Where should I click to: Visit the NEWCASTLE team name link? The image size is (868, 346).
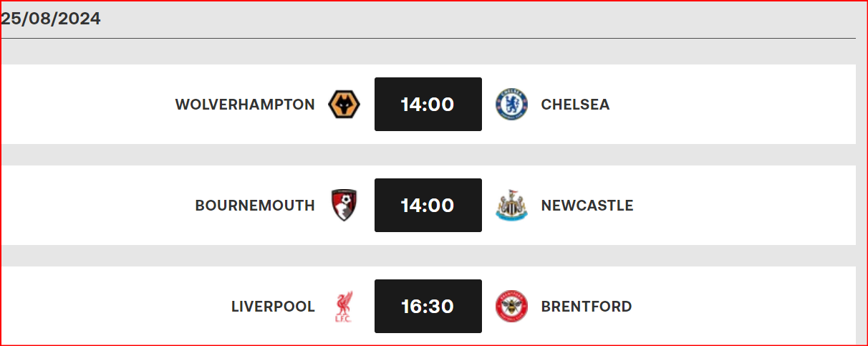[587, 206]
